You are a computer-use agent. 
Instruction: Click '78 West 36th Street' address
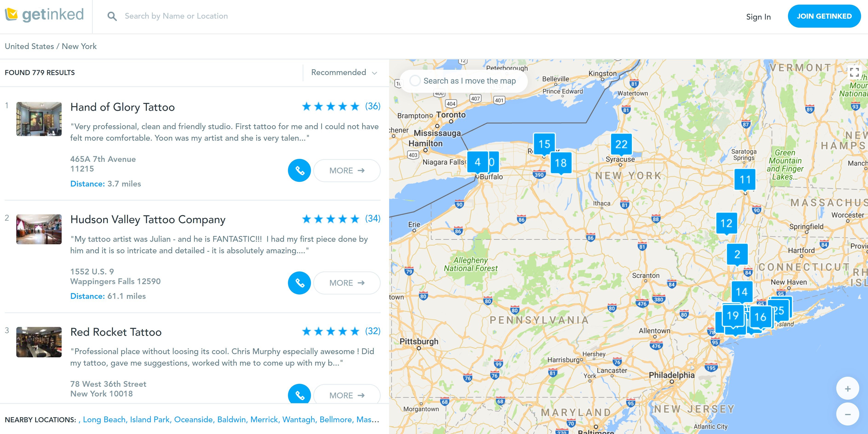[108, 384]
